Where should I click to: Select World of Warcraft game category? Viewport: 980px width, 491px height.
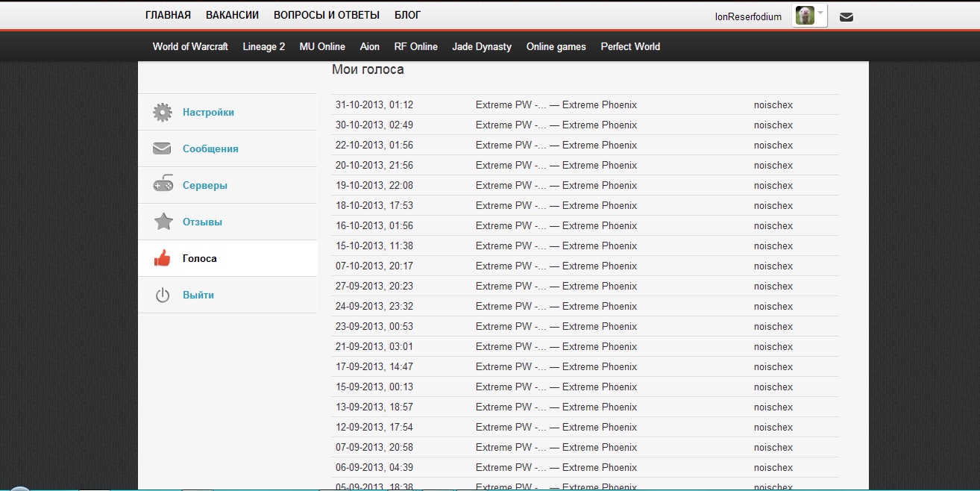(x=190, y=46)
